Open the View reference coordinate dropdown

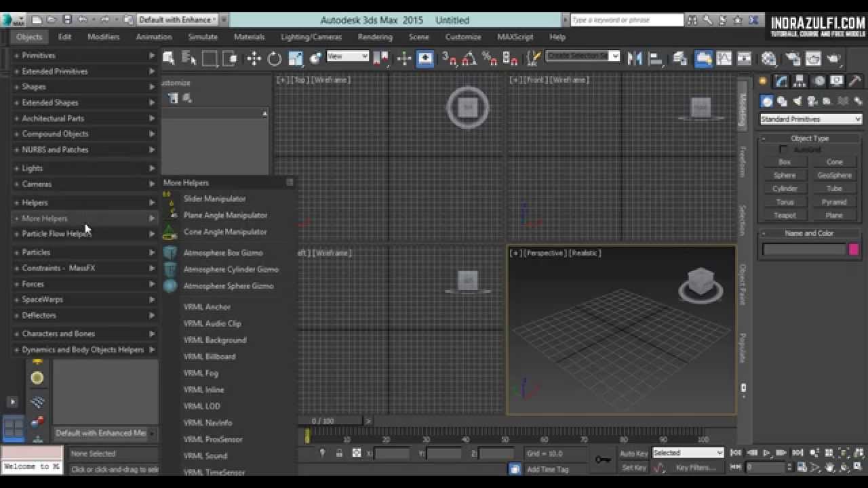pos(348,57)
